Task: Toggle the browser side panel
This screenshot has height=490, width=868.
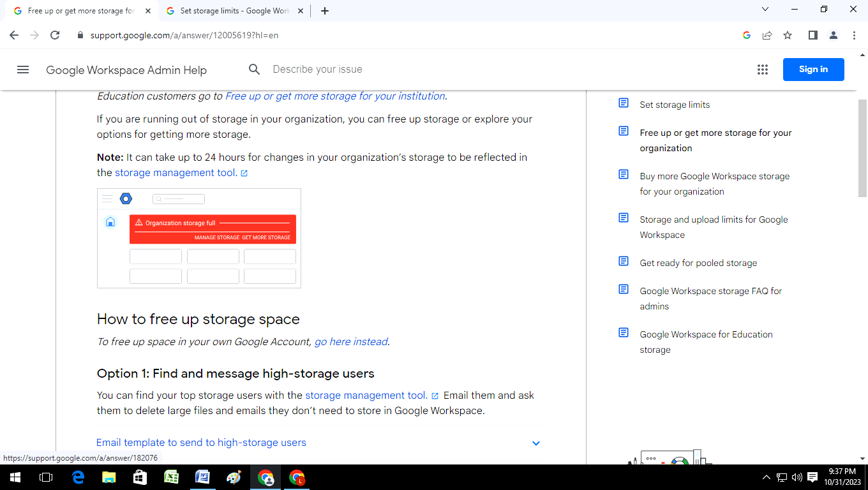Action: click(812, 35)
